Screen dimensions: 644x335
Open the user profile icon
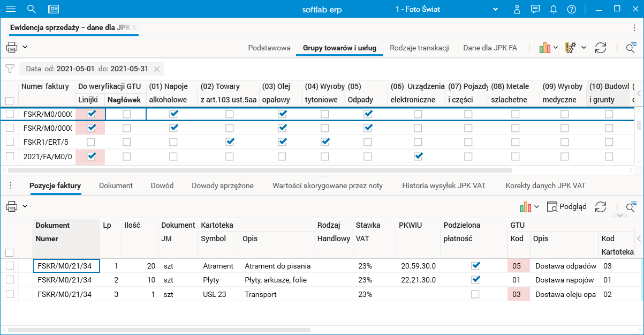(x=517, y=9)
